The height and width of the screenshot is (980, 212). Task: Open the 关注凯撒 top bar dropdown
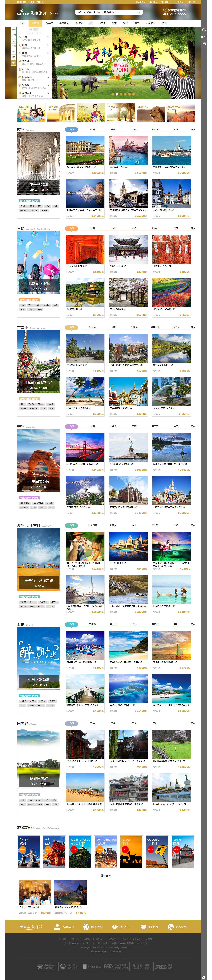coord(178,2)
